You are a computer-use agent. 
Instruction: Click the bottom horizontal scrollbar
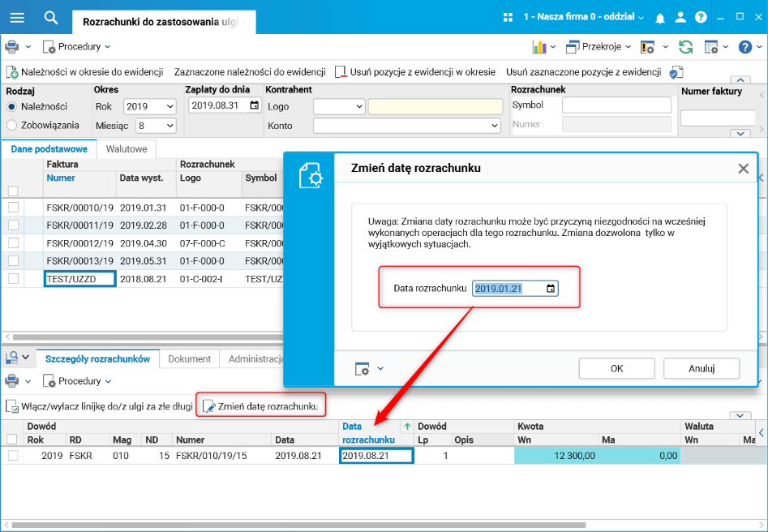click(x=298, y=526)
